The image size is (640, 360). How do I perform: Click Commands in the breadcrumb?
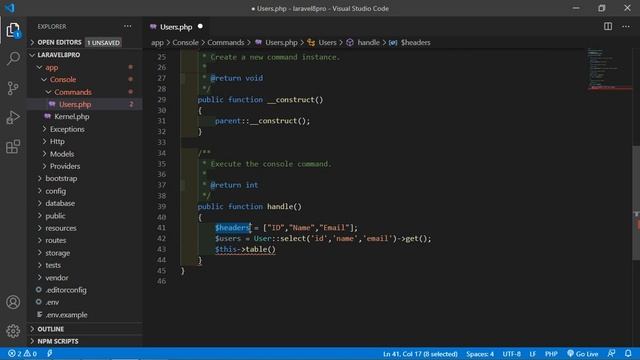(x=226, y=42)
